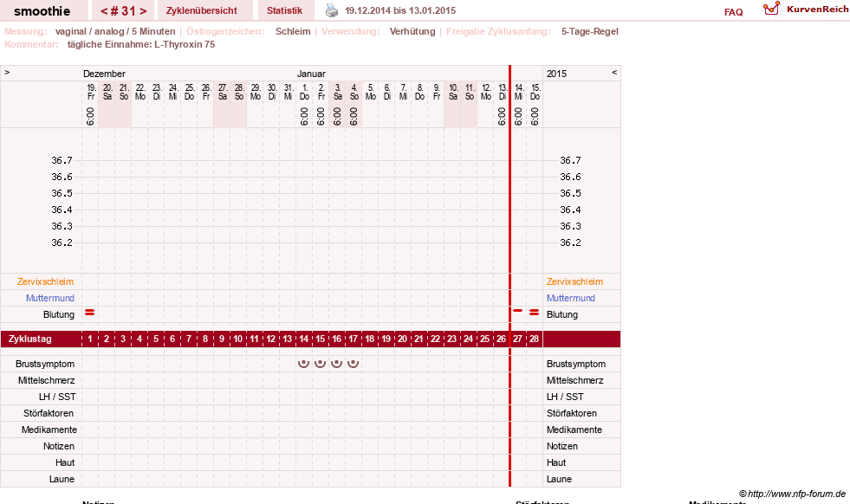Click the left Notizen row label

(x=59, y=446)
